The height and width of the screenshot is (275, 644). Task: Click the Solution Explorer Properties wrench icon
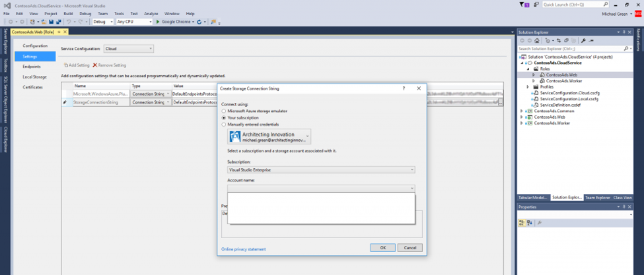pos(583,41)
